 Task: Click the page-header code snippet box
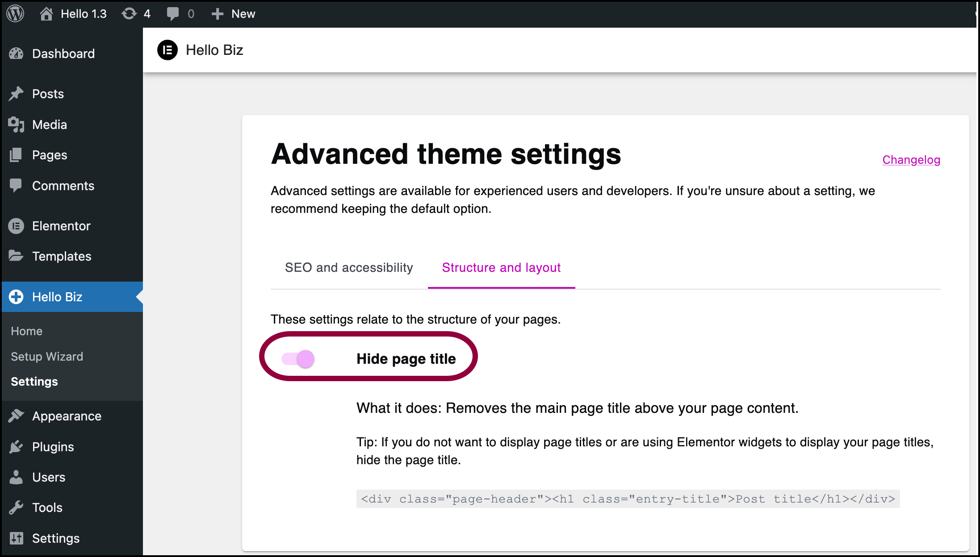628,499
